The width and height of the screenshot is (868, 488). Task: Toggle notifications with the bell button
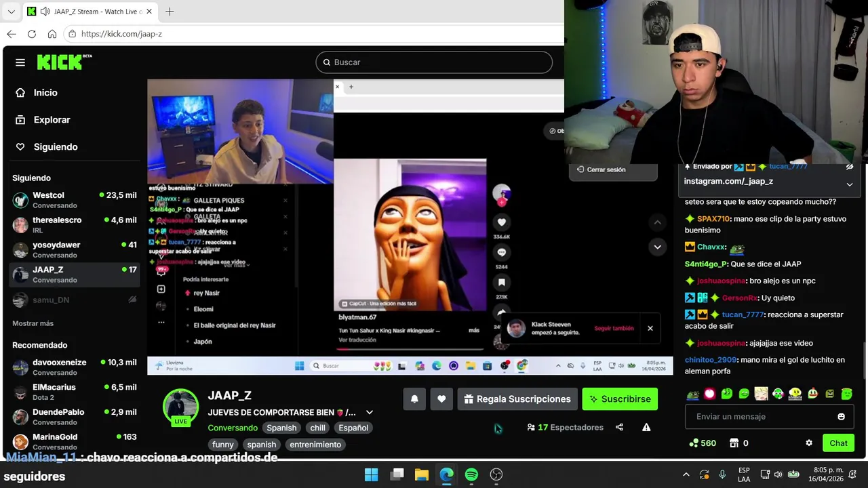(x=414, y=399)
